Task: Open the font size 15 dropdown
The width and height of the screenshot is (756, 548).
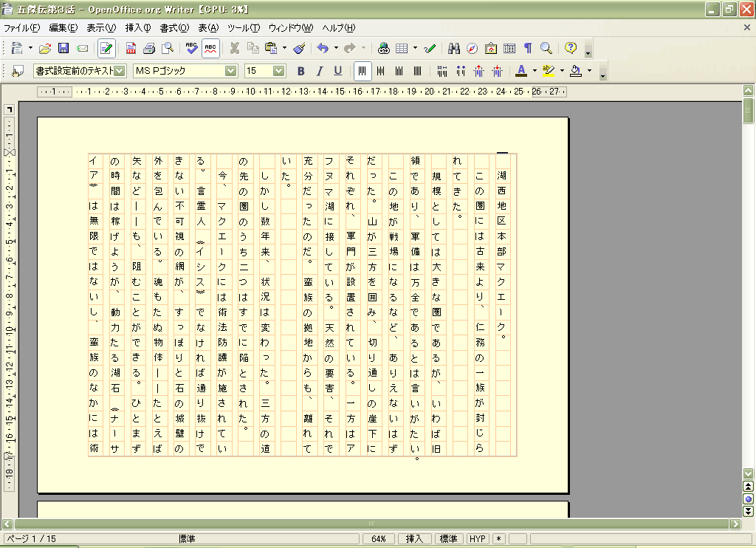Action: [x=278, y=71]
